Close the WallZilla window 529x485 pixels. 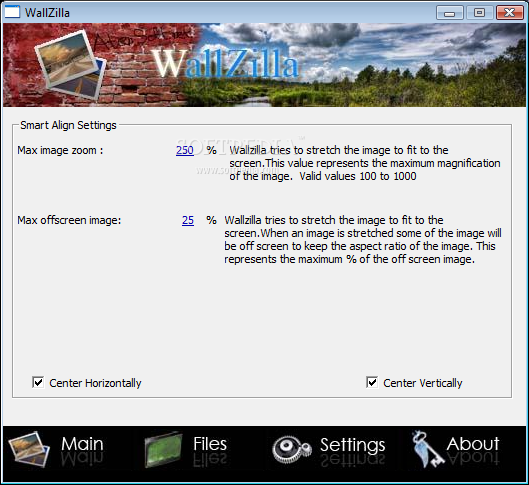pyautogui.click(x=509, y=13)
